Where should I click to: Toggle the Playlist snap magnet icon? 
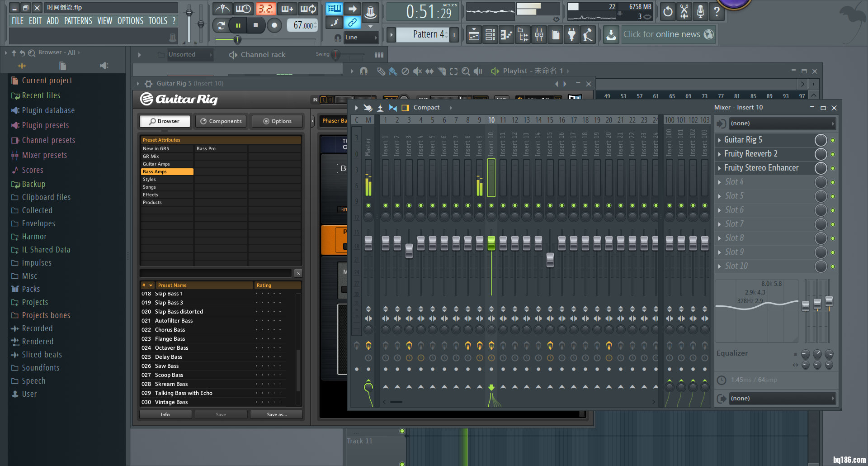(x=364, y=71)
